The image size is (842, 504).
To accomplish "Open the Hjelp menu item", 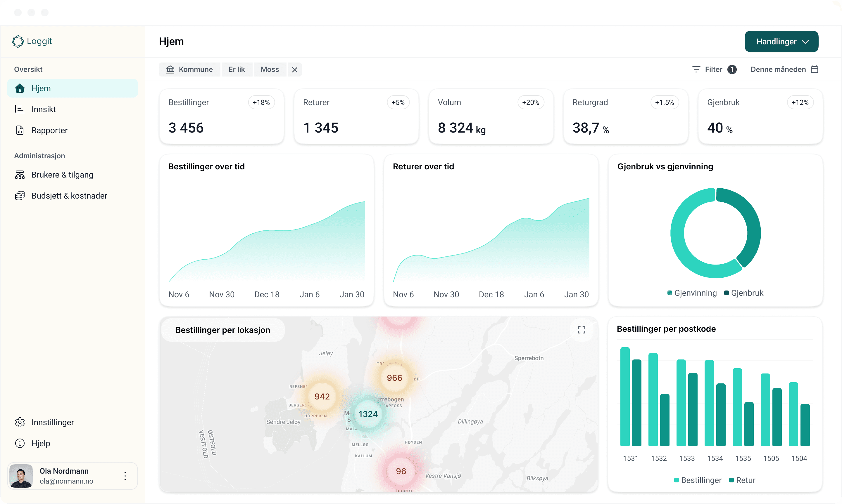I will pos(40,443).
